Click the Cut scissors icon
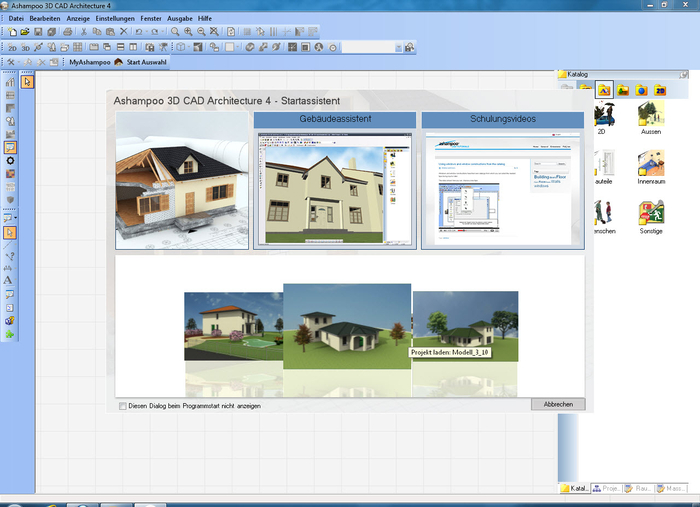The height and width of the screenshot is (507, 700). click(x=83, y=32)
